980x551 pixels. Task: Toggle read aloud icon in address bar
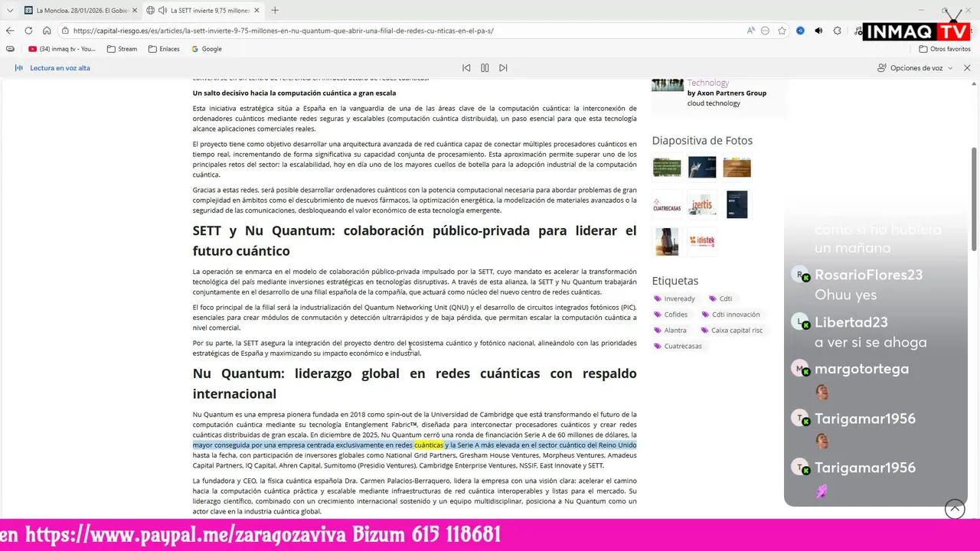751,31
